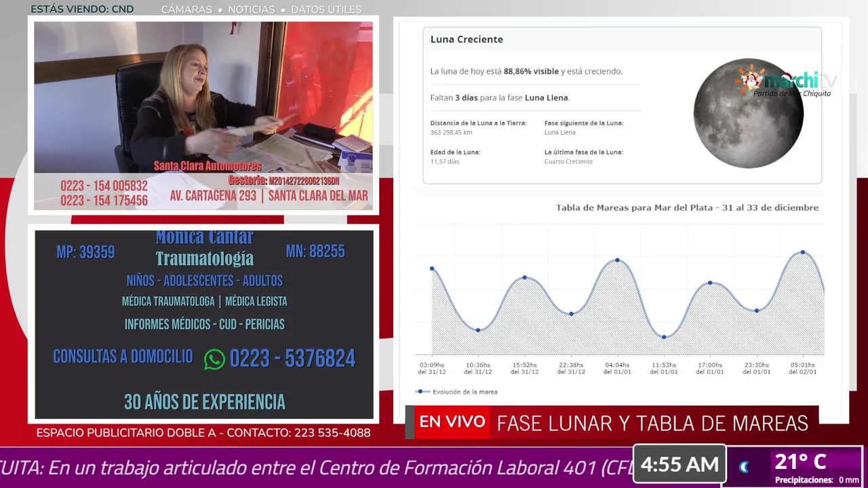868x488 pixels.
Task: Click the 11,57 días moon age value
Action: point(445,161)
